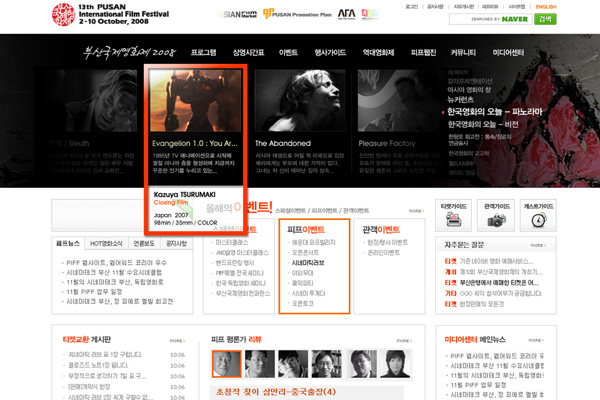600x400 pixels.
Task: Switch to the 언론보도 tab
Action: click(x=144, y=243)
